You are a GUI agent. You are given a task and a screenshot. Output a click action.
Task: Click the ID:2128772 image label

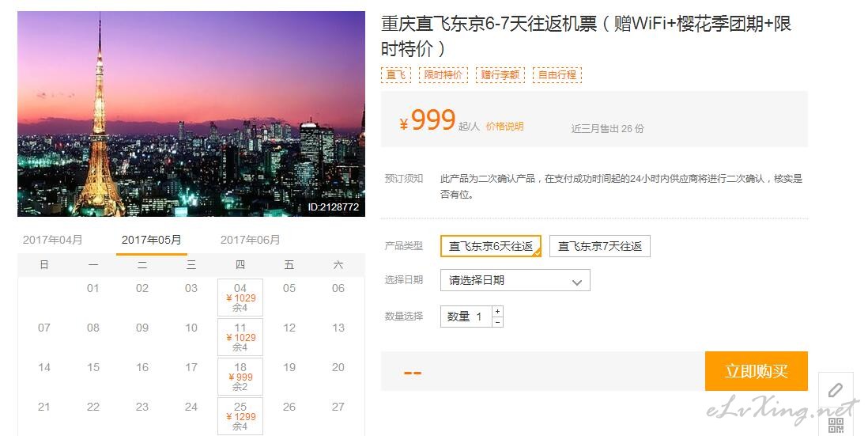coord(334,207)
